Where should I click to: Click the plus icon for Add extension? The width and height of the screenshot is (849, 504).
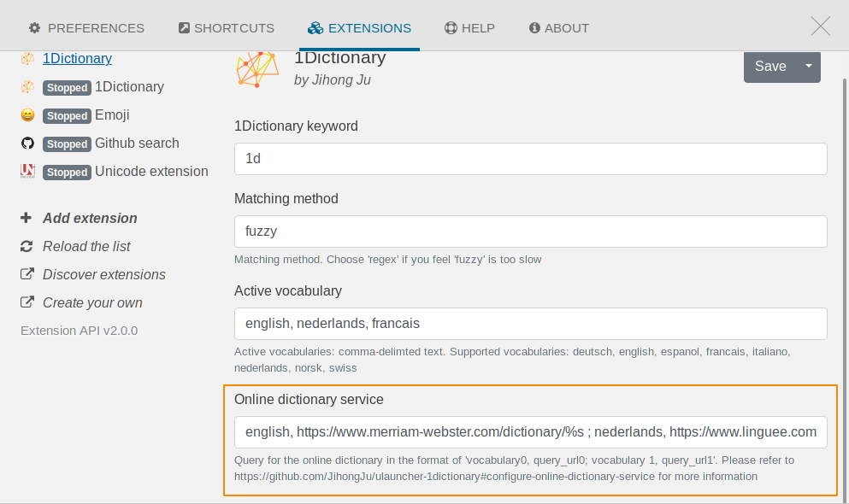tap(26, 218)
